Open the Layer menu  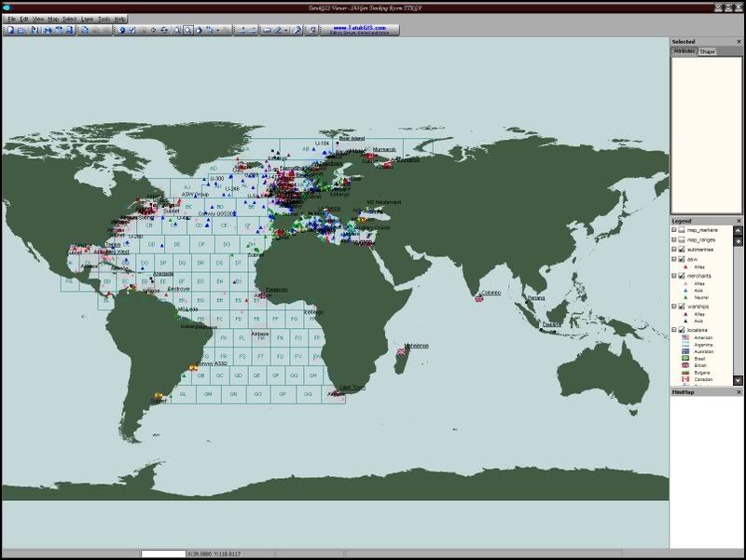click(87, 19)
